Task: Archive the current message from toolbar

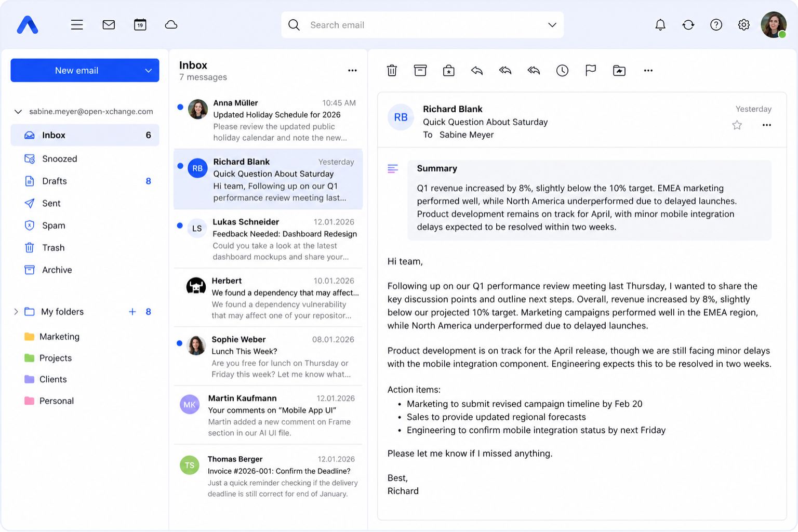Action: tap(420, 71)
